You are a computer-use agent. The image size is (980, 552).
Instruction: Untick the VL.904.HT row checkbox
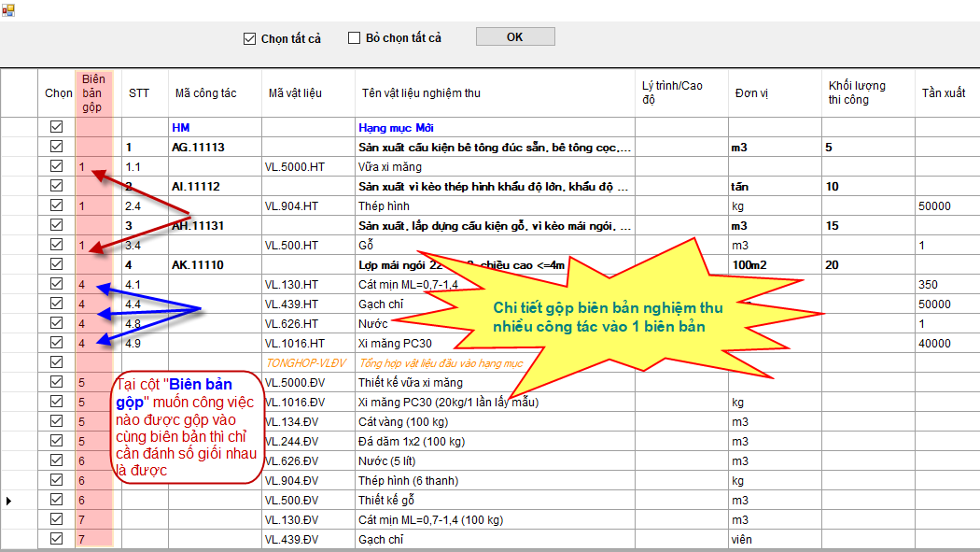(x=56, y=205)
